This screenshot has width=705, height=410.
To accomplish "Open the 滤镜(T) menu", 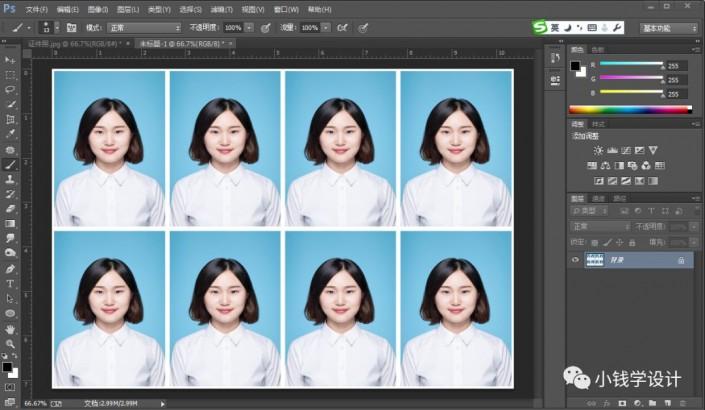I will click(x=221, y=8).
